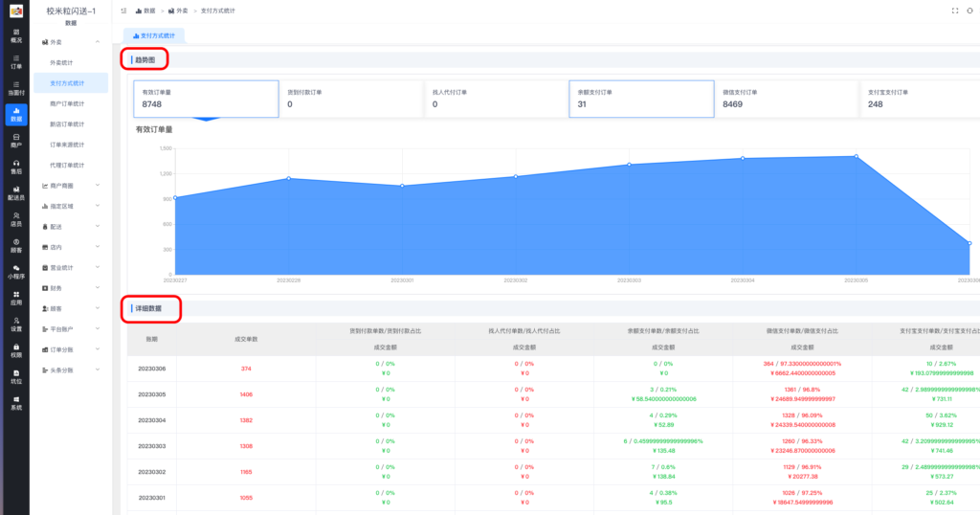This screenshot has width=980, height=515.
Task: Open 配送员 couriers section icon
Action: coord(15,192)
